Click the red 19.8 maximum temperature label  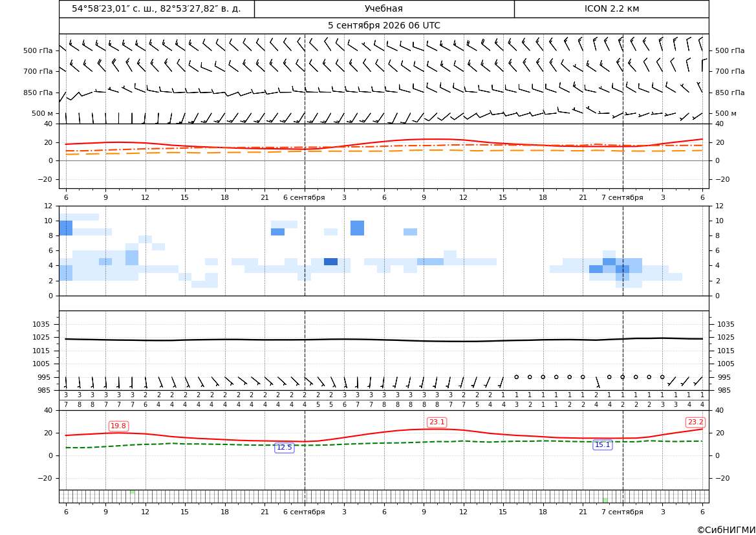click(118, 426)
